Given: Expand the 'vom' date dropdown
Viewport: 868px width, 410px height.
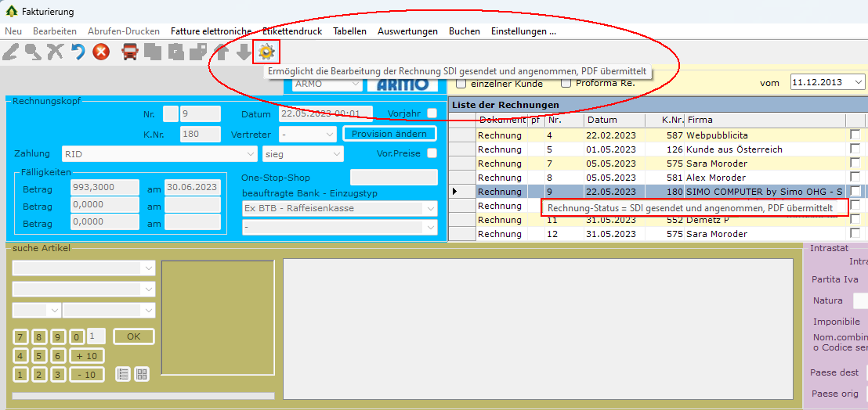Looking at the screenshot, I should point(859,82).
